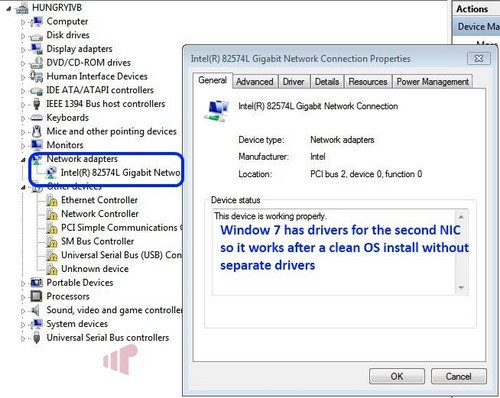500x398 pixels.
Task: Switch to the Advanced tab
Action: [x=255, y=82]
